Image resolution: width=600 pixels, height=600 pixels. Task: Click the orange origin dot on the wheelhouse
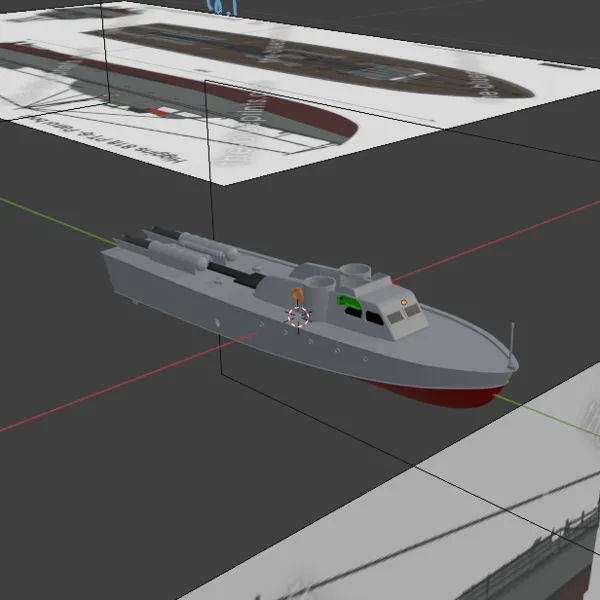[x=404, y=302]
